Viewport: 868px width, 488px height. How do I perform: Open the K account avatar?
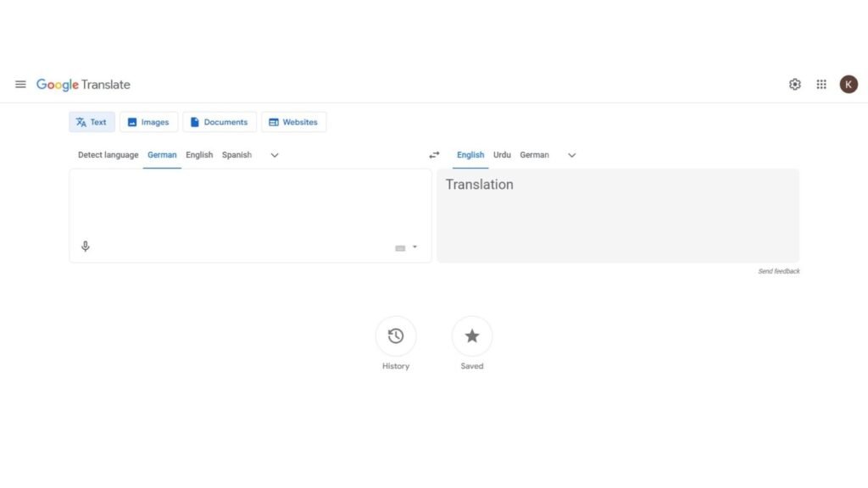pyautogui.click(x=849, y=84)
